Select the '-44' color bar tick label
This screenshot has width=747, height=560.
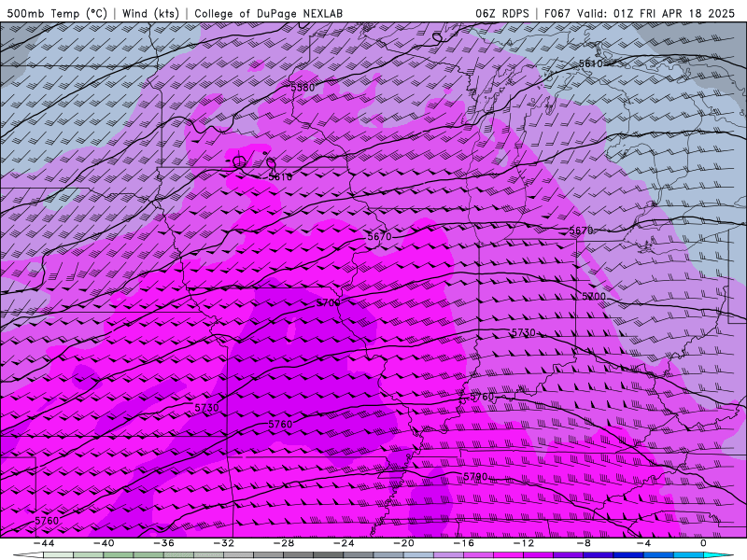44,543
